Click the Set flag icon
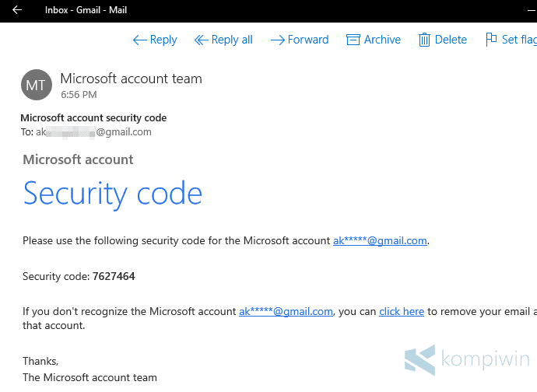 491,40
